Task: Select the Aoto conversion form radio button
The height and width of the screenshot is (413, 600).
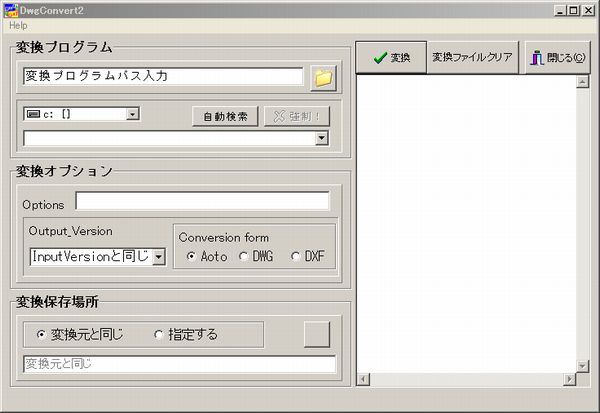Action: pyautogui.click(x=191, y=257)
